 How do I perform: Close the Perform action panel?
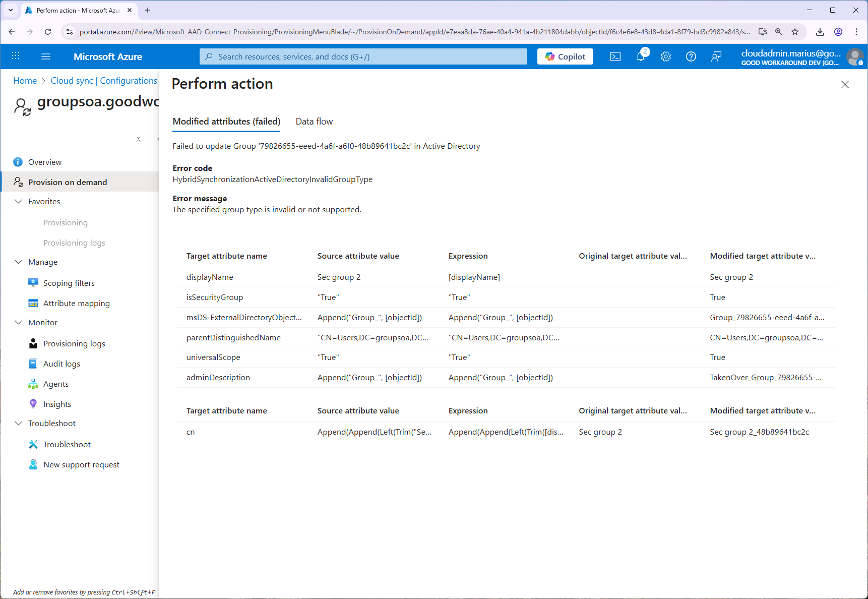coord(845,85)
